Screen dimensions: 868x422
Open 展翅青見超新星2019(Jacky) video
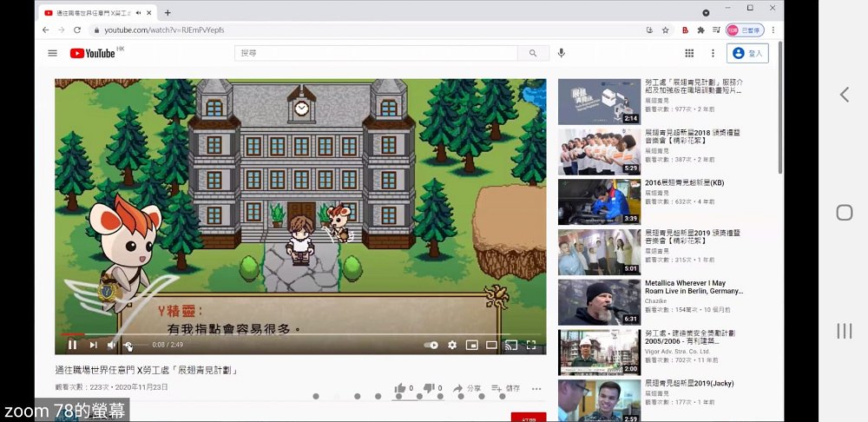690,383
